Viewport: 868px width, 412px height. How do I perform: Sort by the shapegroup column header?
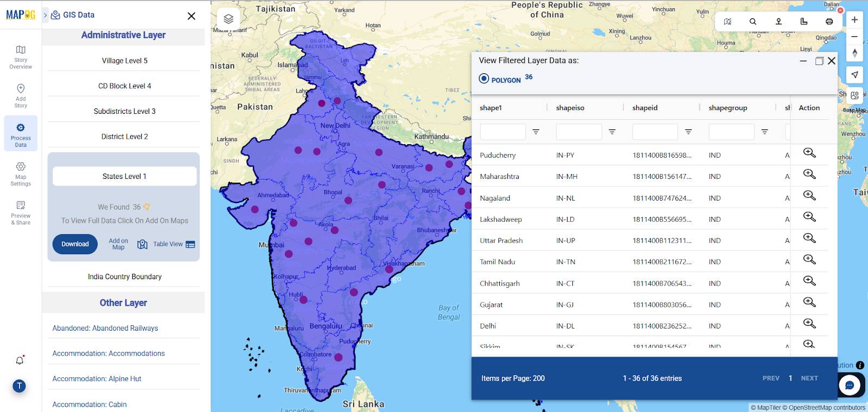click(x=728, y=108)
